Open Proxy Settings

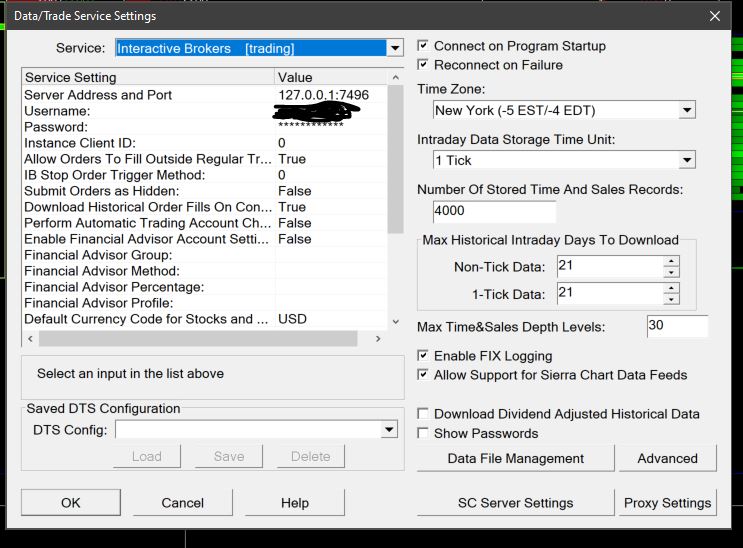click(x=667, y=502)
